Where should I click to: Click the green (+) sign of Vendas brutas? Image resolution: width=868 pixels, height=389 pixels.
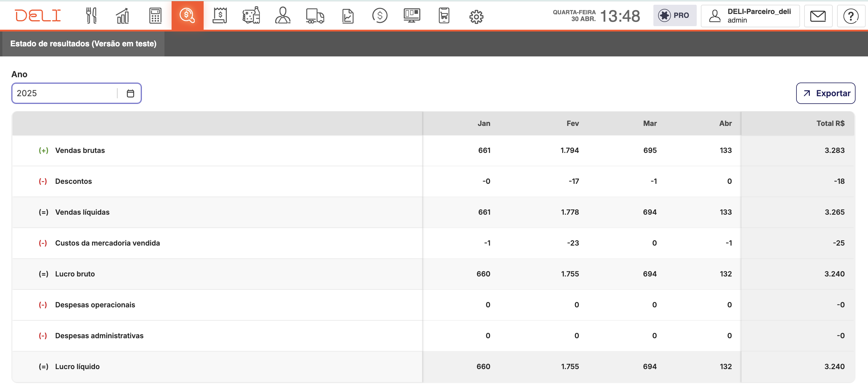pos(43,150)
